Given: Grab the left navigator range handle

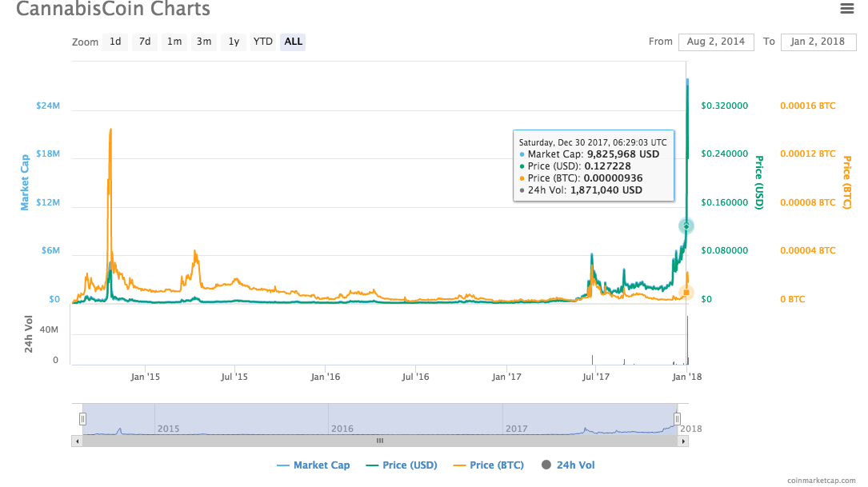Looking at the screenshot, I should pos(82,419).
